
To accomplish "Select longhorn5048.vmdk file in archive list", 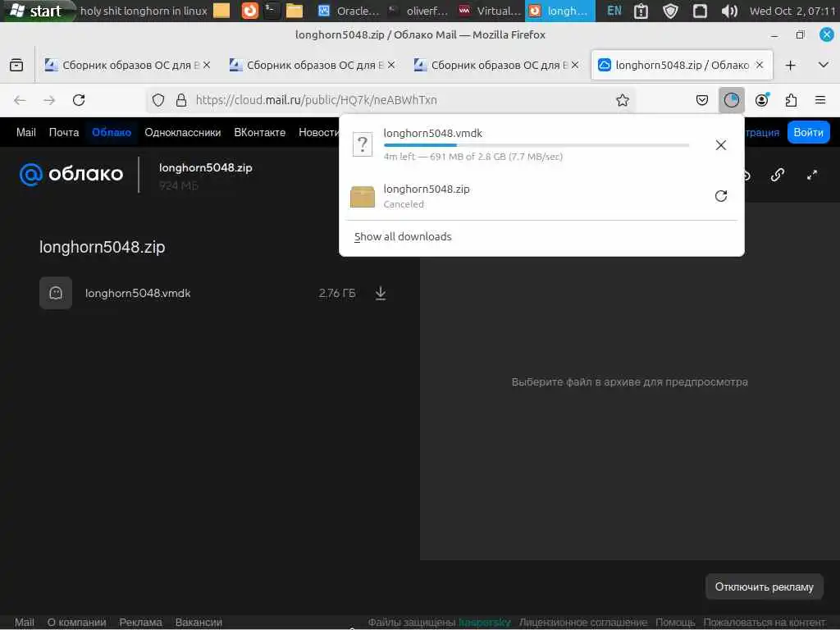I will (x=213, y=293).
